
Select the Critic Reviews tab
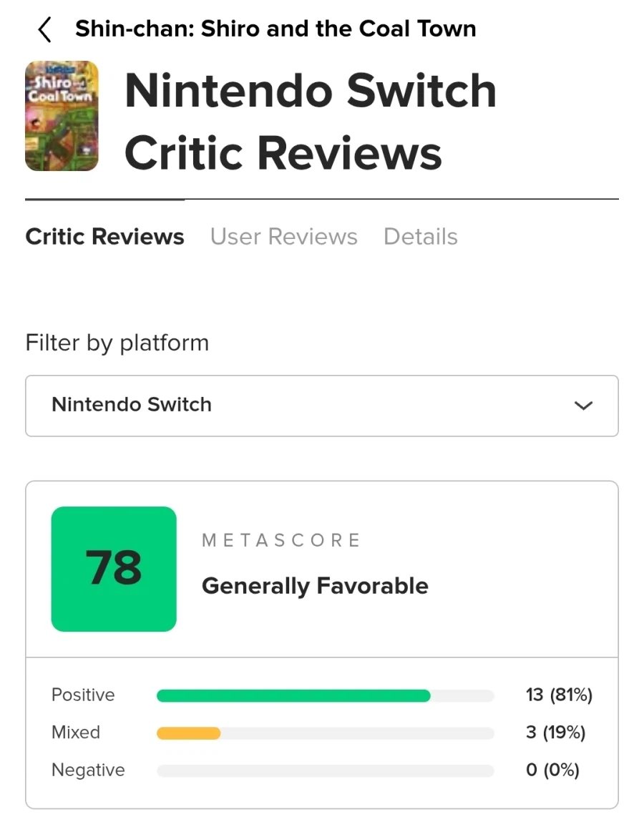[104, 237]
